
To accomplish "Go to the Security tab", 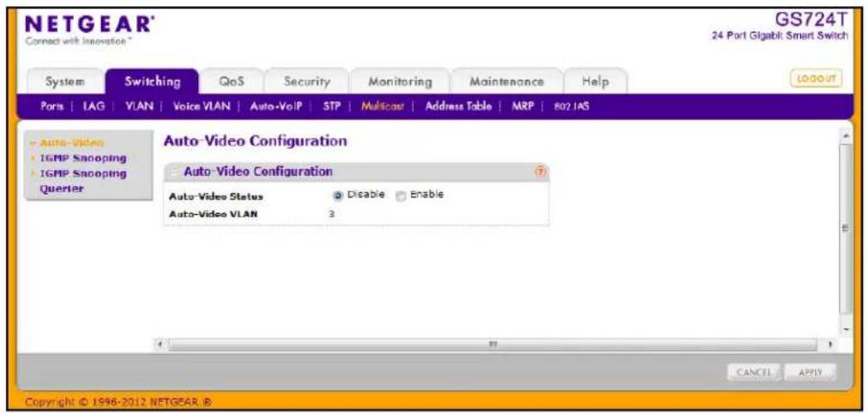I will (307, 82).
